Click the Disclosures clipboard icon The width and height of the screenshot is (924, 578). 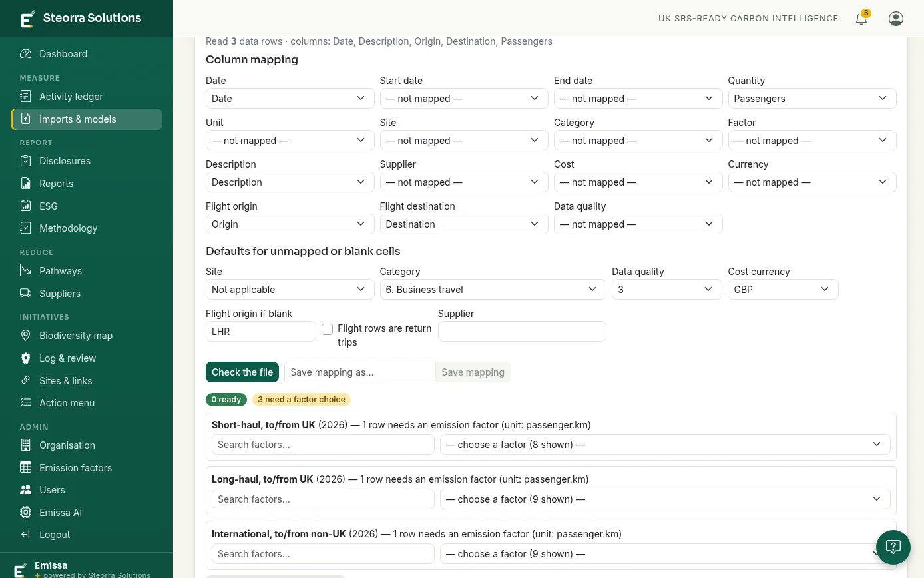tap(25, 161)
